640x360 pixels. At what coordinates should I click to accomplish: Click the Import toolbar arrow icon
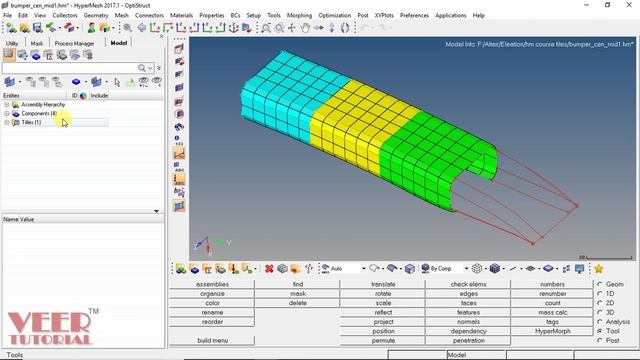pos(51,28)
